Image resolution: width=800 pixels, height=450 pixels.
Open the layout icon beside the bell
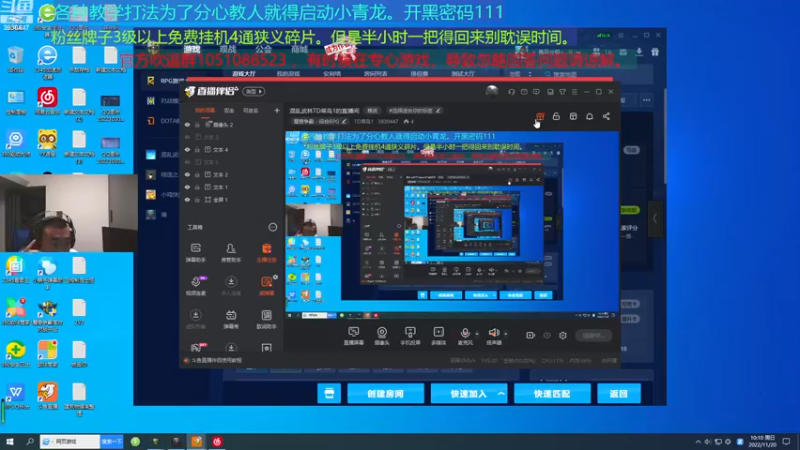coord(573,117)
